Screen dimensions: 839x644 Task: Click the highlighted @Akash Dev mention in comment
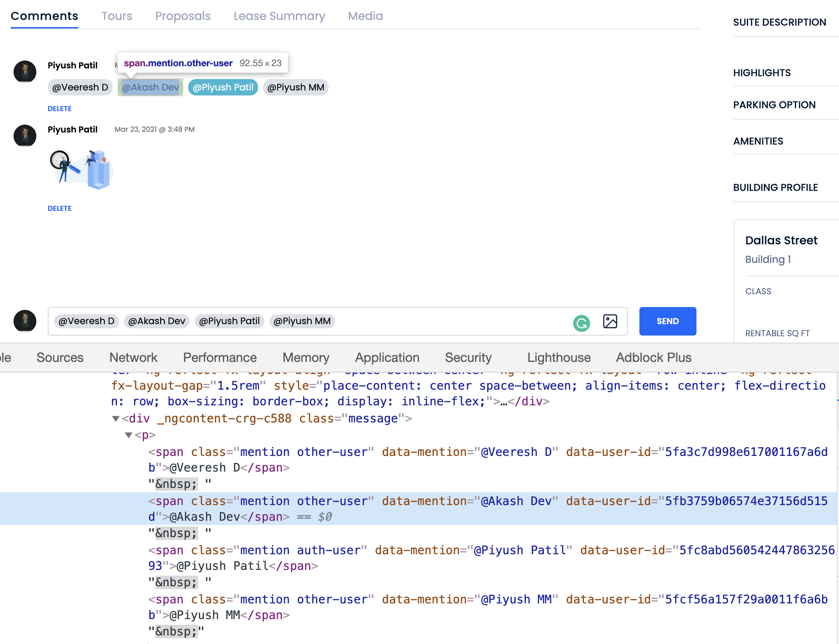point(150,87)
